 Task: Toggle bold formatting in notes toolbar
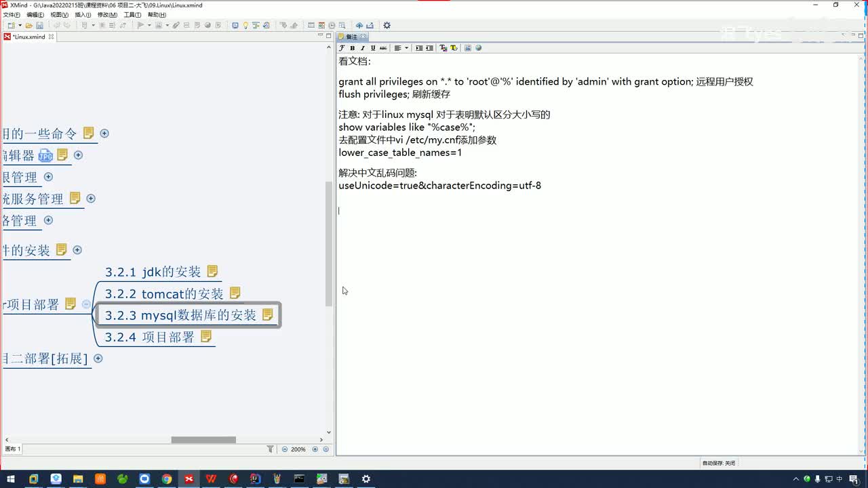coord(353,48)
